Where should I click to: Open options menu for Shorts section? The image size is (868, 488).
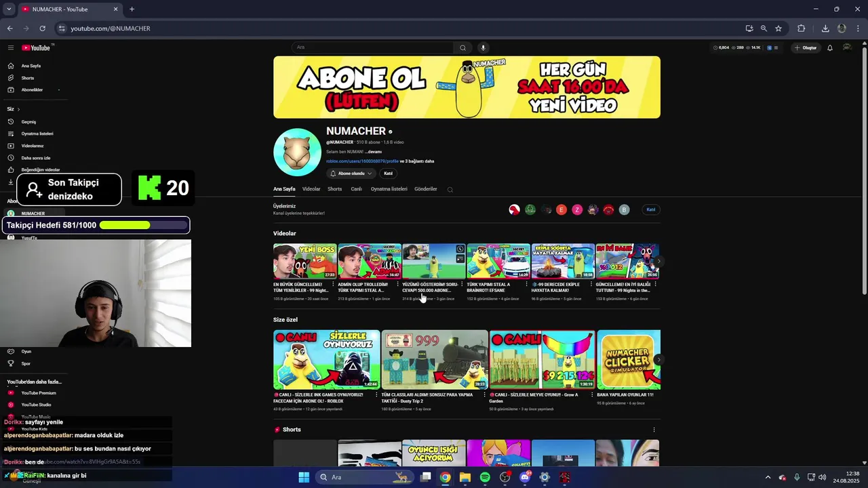point(654,430)
